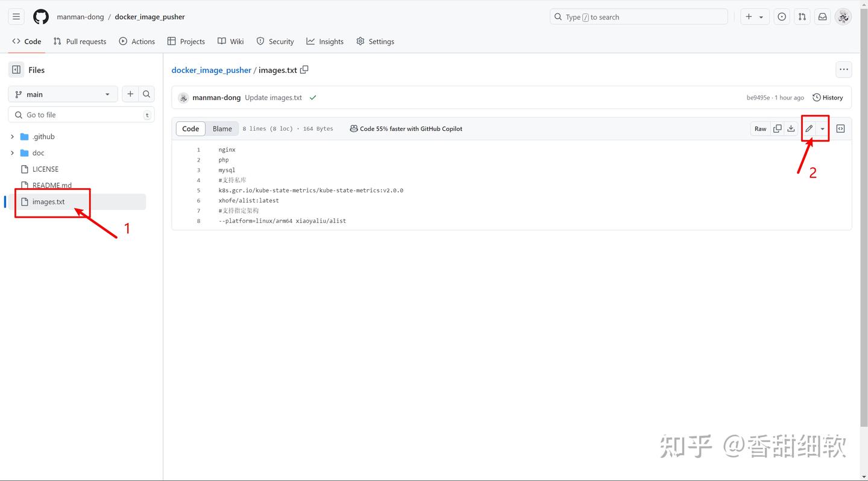Expand the .github folder

click(12, 136)
